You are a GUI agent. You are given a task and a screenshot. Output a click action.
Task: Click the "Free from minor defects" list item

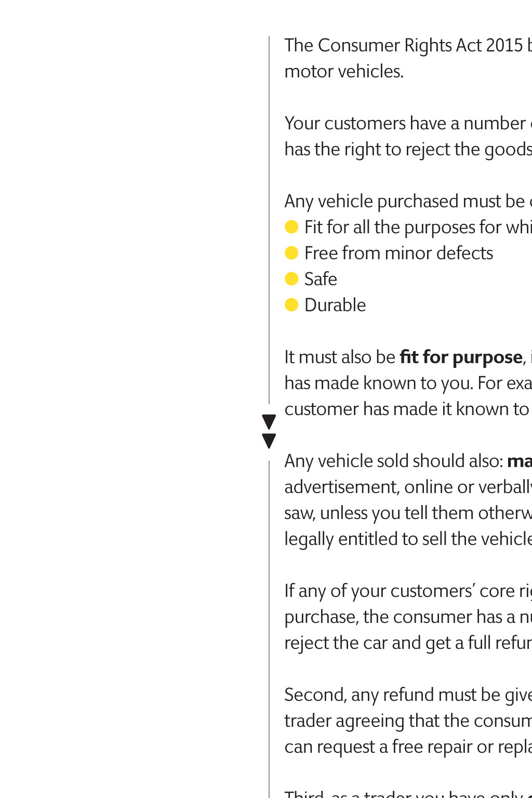pyautogui.click(x=398, y=254)
